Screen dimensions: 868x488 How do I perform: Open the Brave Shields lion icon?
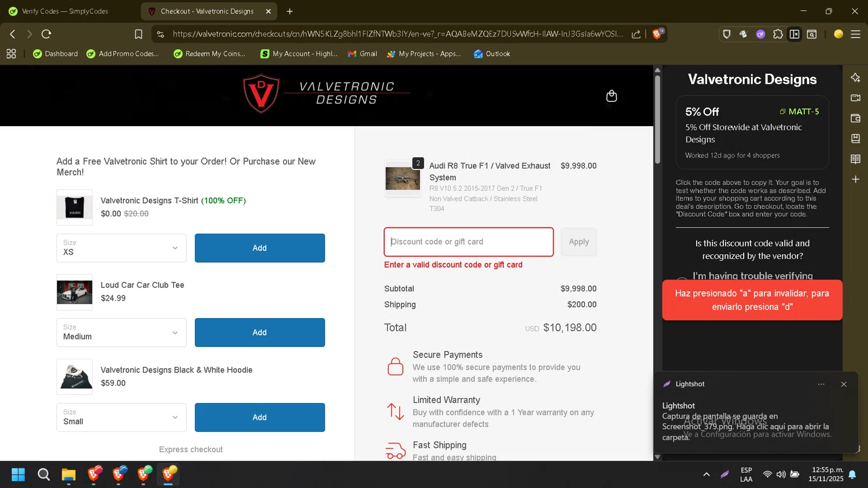coord(657,34)
